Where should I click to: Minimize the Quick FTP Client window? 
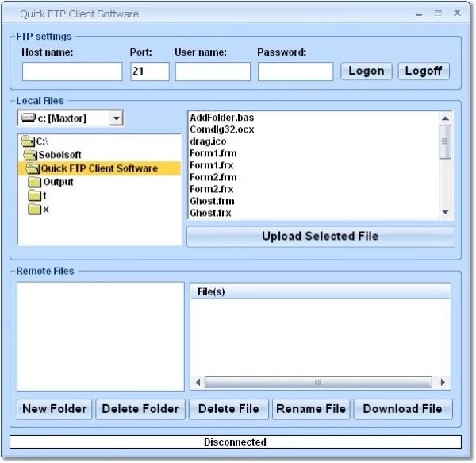419,14
